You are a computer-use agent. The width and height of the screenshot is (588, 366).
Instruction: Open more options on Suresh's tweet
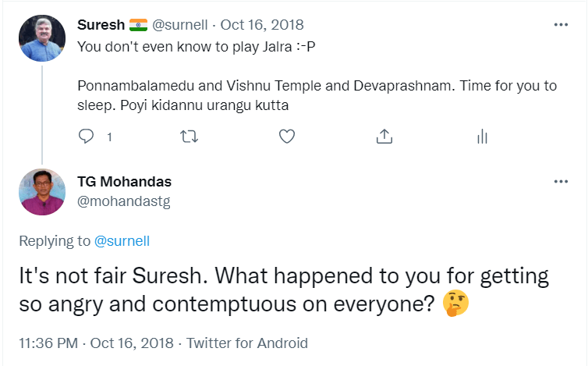point(561,25)
